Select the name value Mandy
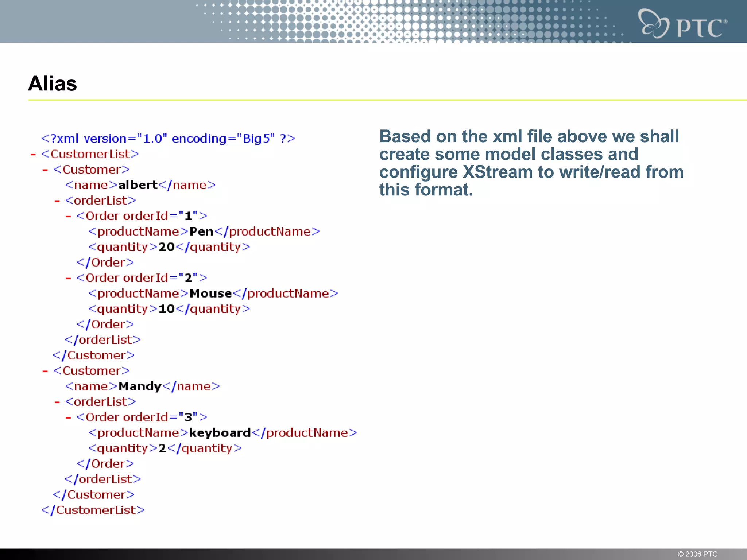The height and width of the screenshot is (560, 747). click(140, 386)
